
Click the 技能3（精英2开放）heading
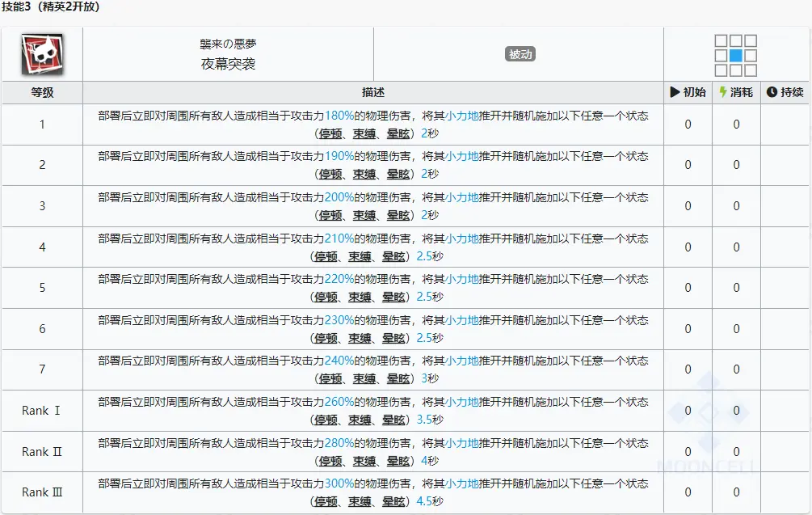50,6
